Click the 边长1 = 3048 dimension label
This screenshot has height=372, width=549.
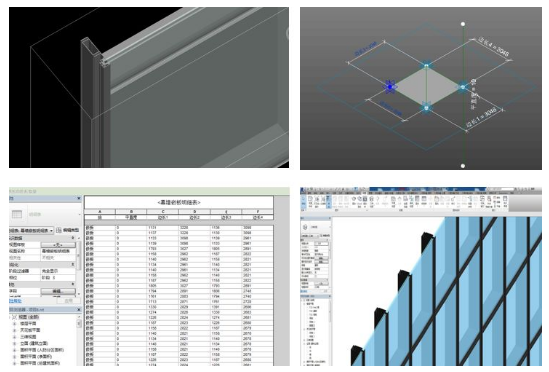482,118
